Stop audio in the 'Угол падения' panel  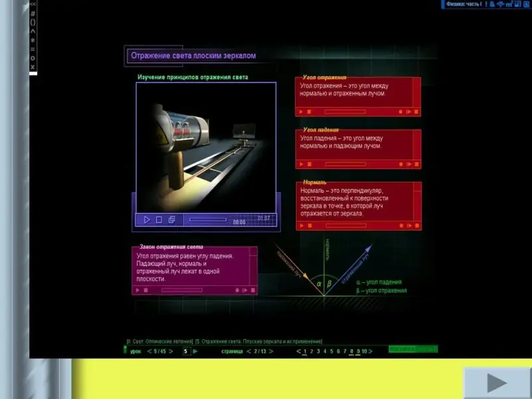point(309,164)
